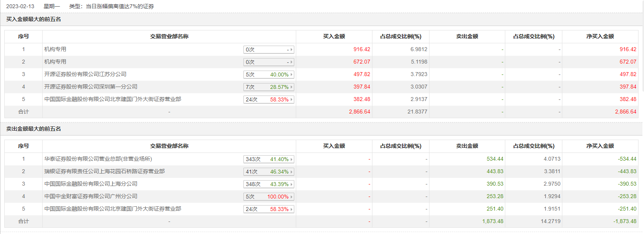Click 中国国际金融北京建国门外大街 link in sell table
This screenshot has height=234, width=644.
pos(113,209)
